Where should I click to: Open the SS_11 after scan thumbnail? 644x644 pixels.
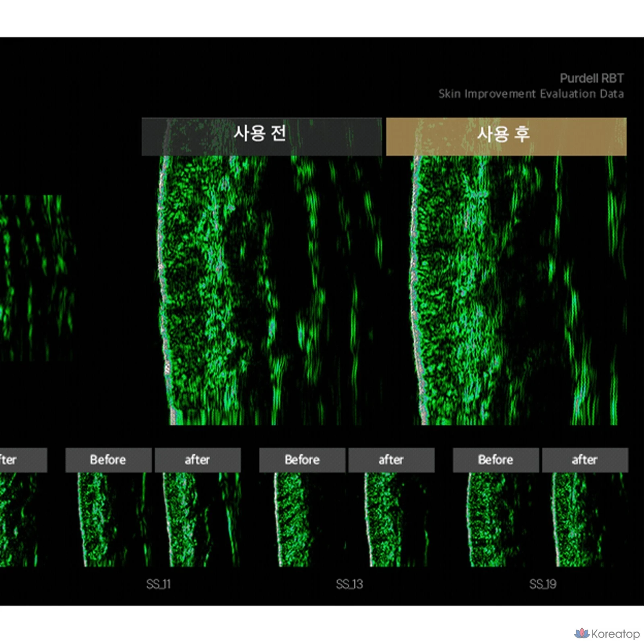tap(200, 520)
